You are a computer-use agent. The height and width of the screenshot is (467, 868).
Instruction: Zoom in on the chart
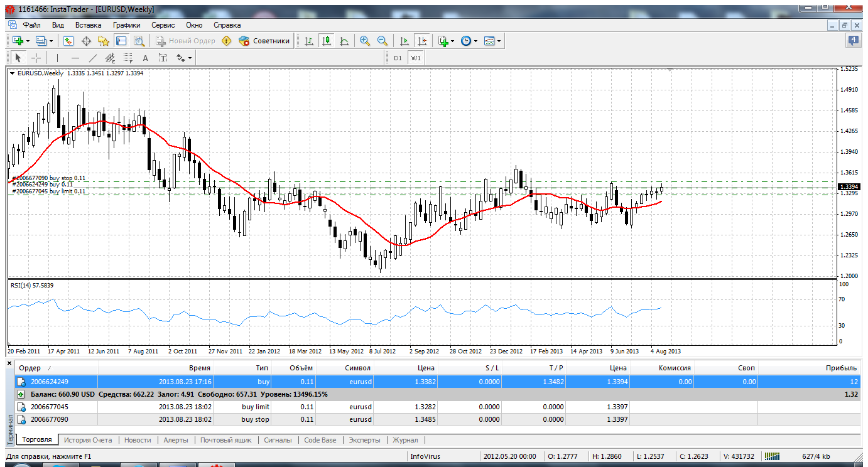coord(364,41)
